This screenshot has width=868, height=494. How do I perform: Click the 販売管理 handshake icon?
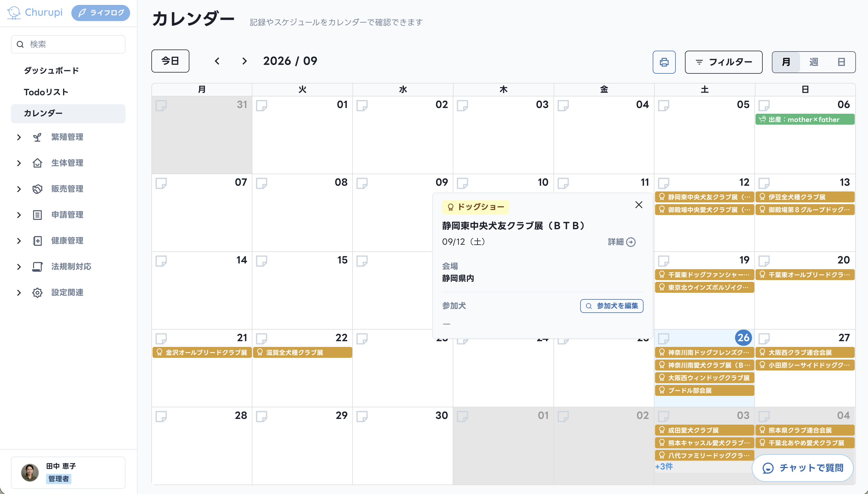(37, 189)
